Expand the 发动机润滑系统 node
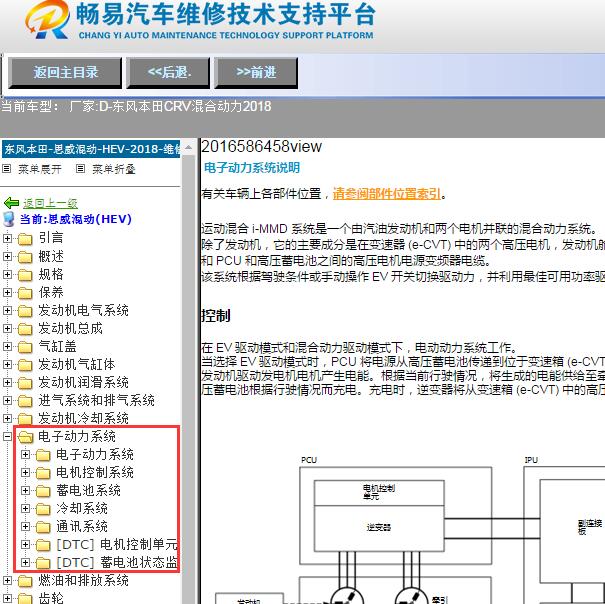The height and width of the screenshot is (604, 605). pyautogui.click(x=7, y=382)
